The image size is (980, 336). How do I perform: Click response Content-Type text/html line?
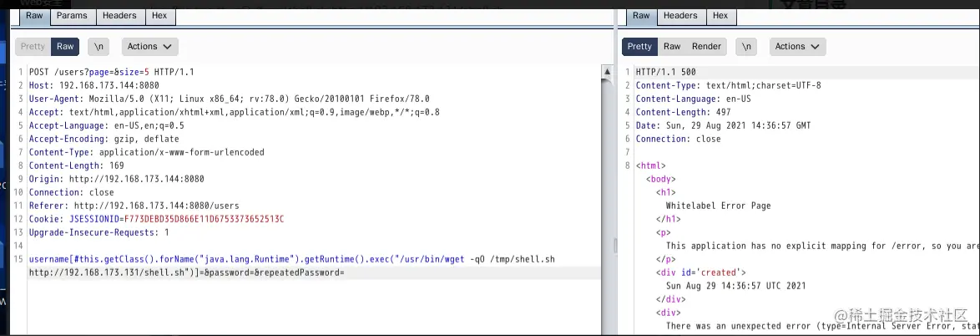tap(728, 85)
